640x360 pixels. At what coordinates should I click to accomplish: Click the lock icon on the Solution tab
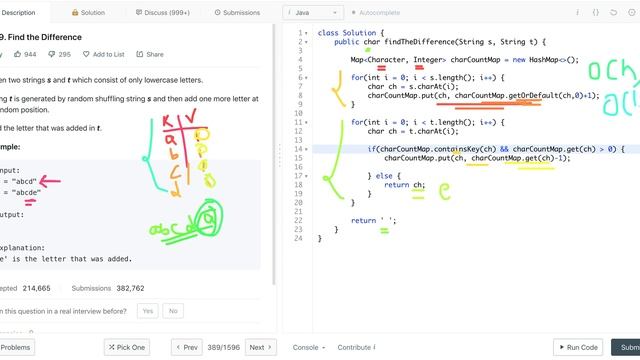[75, 13]
